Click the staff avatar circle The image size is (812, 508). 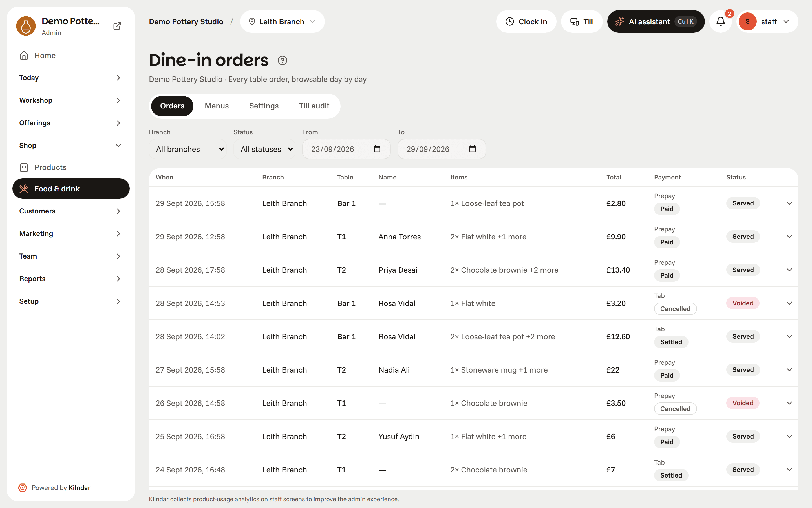tap(748, 21)
